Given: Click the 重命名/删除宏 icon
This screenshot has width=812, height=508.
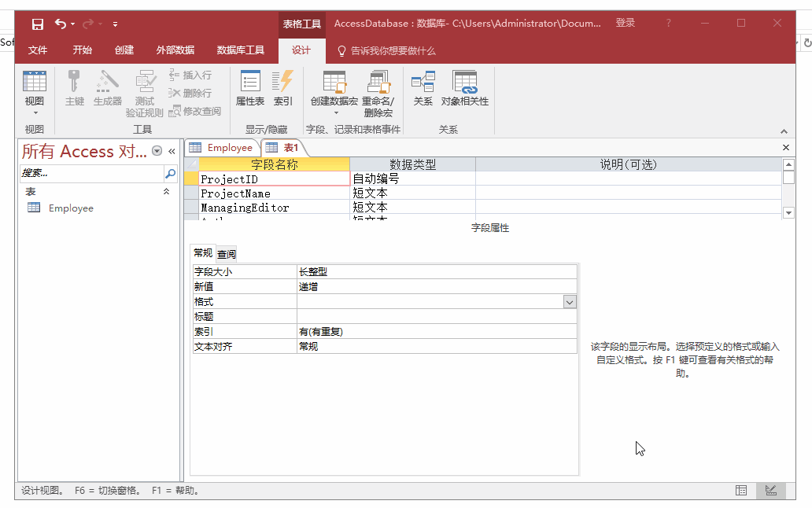Looking at the screenshot, I should (378, 93).
